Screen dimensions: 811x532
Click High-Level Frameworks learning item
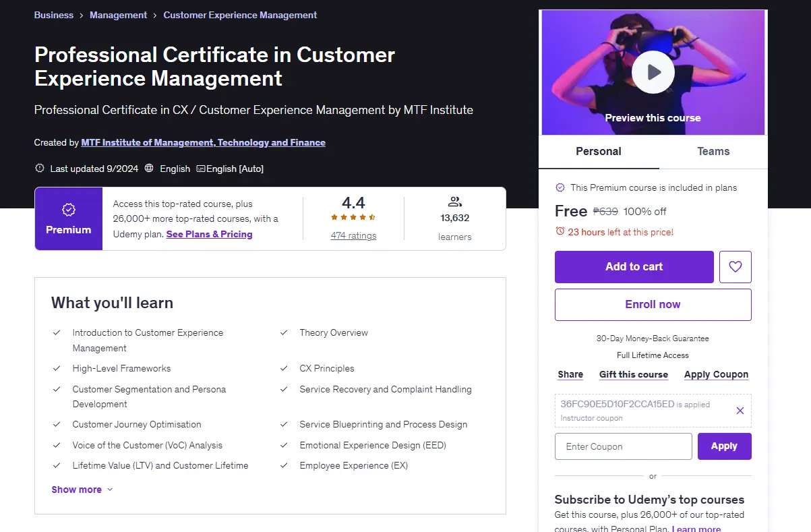pos(121,368)
